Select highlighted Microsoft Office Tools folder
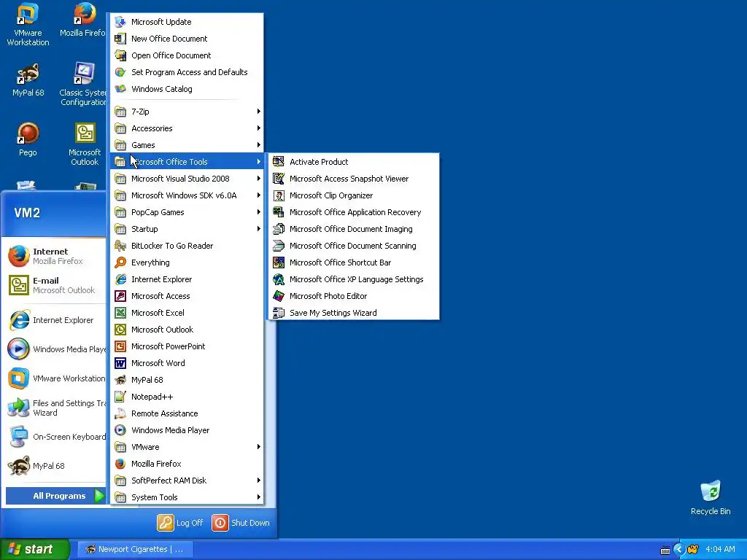Viewport: 747px width, 560px height. point(187,162)
